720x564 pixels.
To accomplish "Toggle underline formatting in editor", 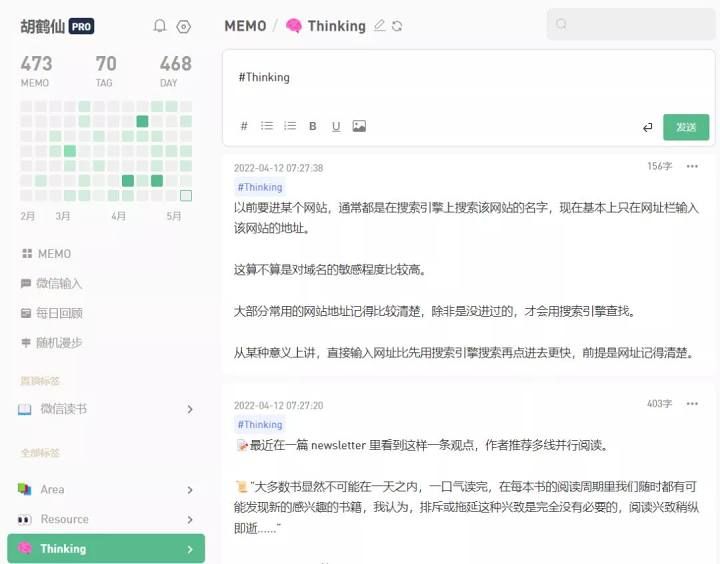I will 336,126.
